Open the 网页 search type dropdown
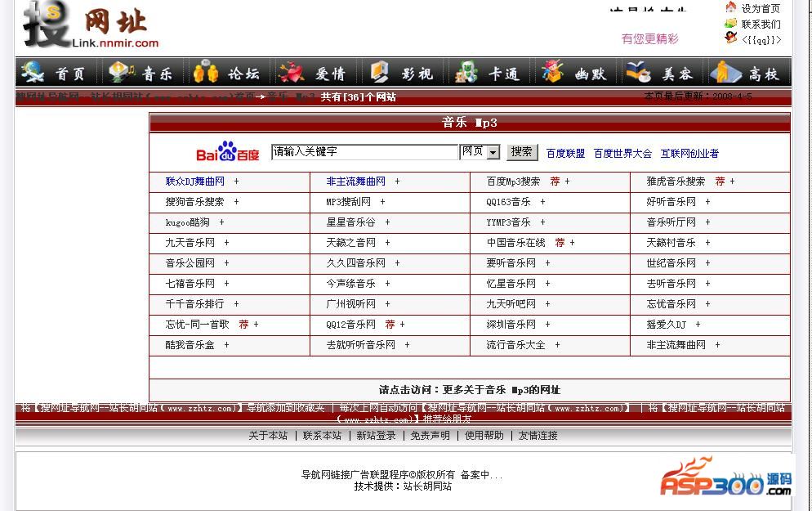This screenshot has width=812, height=511. (x=480, y=152)
